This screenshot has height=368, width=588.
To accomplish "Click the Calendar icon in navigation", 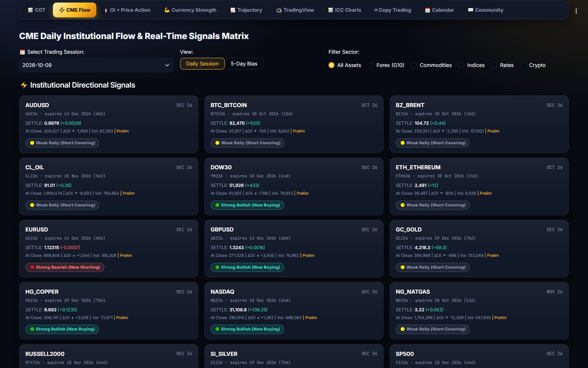I will pyautogui.click(x=427, y=10).
